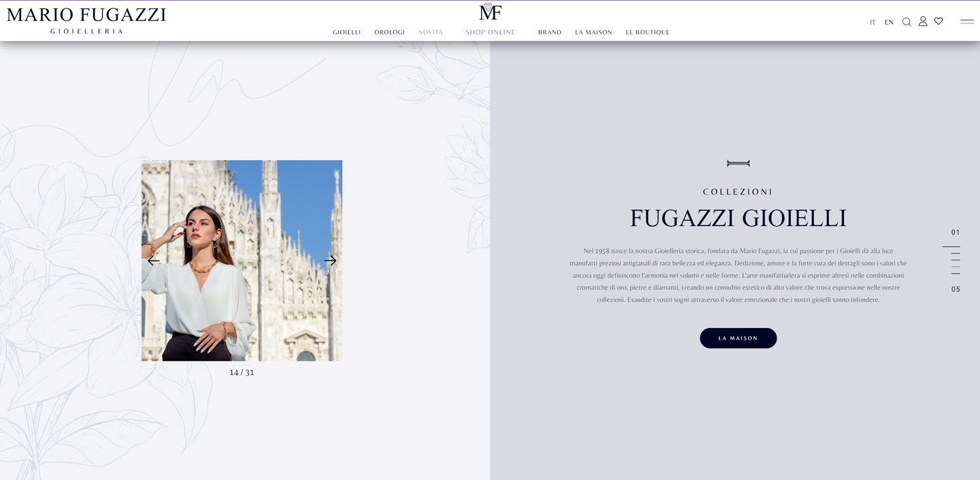Switch language to EN
This screenshot has height=480, width=980.
[x=889, y=22]
